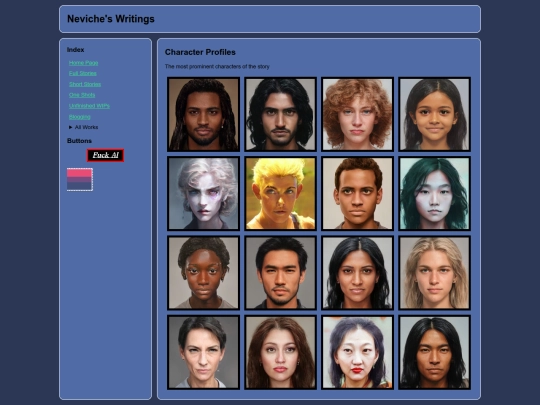540x405 pixels.
Task: Go to Full Stories
Action: point(83,73)
